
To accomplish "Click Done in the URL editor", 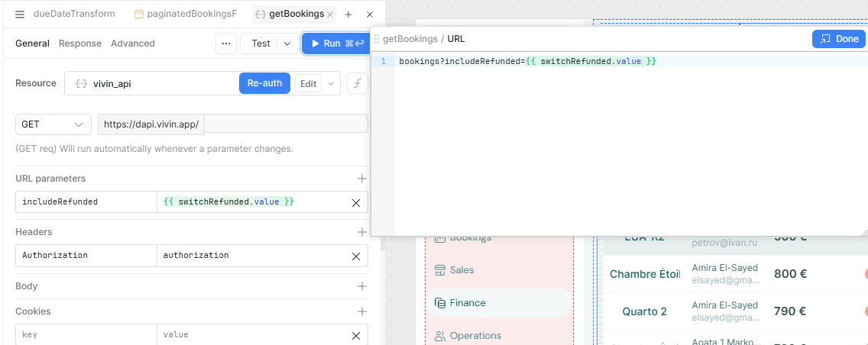I will (838, 38).
